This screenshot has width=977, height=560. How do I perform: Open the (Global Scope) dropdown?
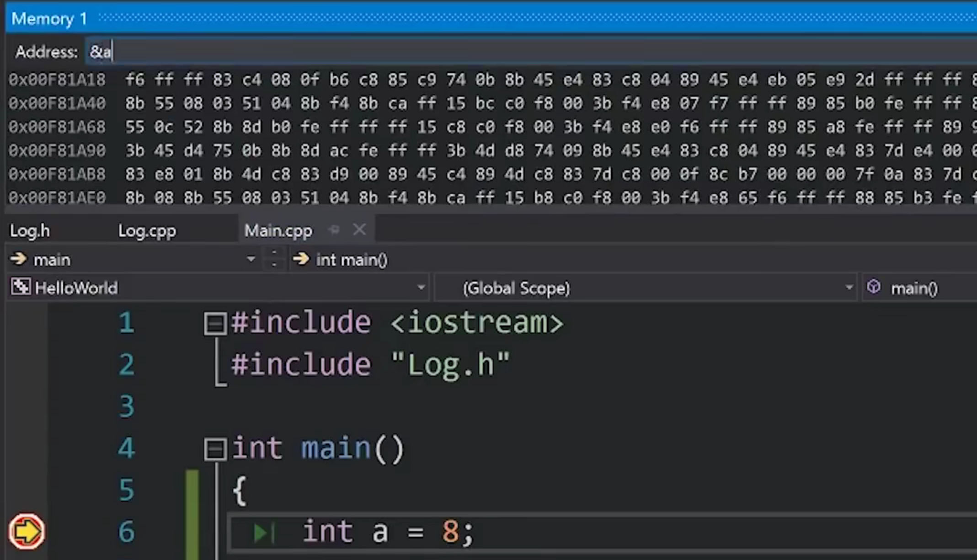click(849, 288)
